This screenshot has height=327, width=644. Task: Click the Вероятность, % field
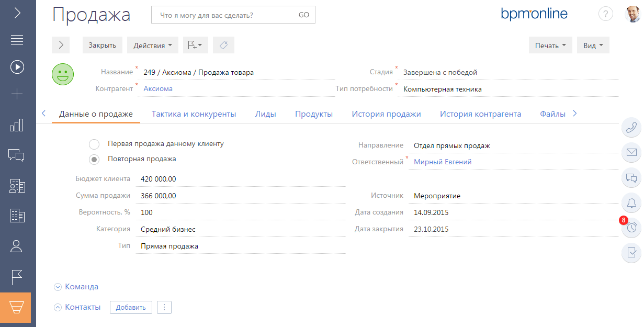241,212
